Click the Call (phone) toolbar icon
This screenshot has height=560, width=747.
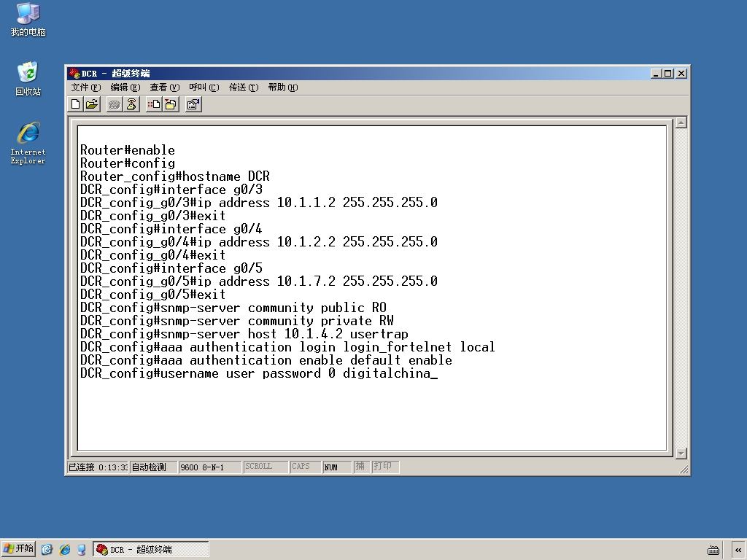115,104
